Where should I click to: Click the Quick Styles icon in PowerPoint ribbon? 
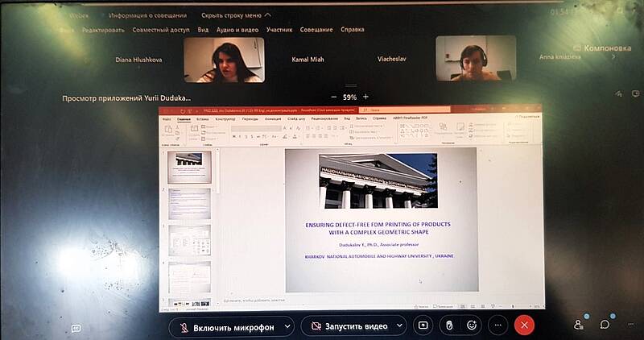click(460, 128)
